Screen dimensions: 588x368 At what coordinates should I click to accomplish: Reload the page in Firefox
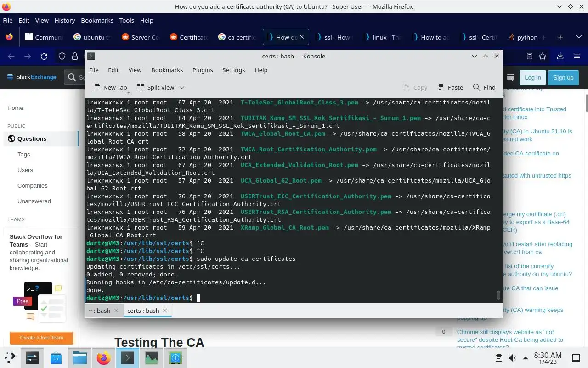[44, 56]
